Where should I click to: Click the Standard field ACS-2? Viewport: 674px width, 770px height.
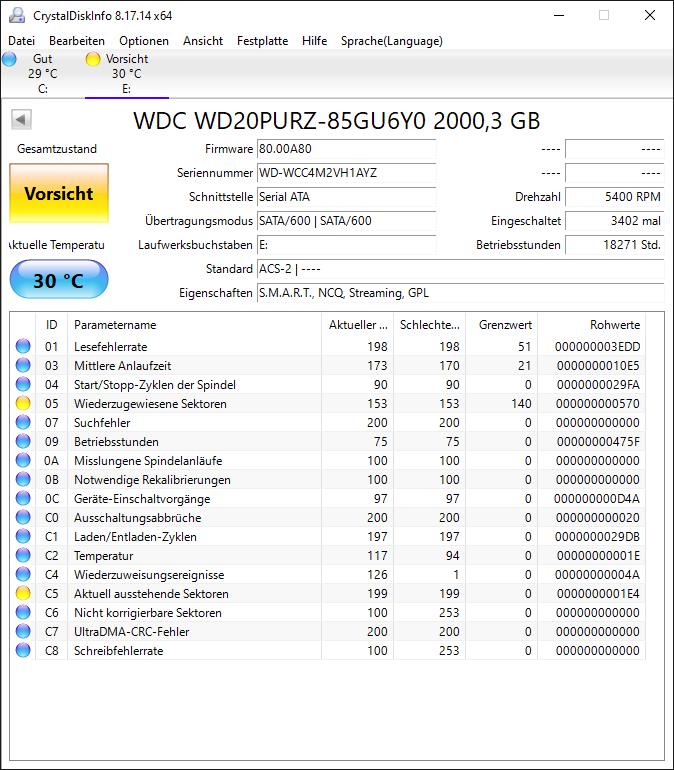[x=460, y=269]
